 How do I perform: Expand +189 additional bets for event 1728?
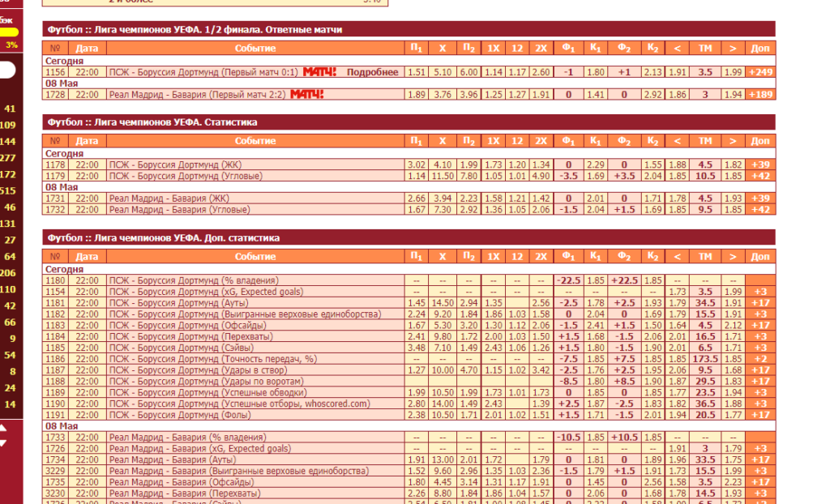[760, 94]
